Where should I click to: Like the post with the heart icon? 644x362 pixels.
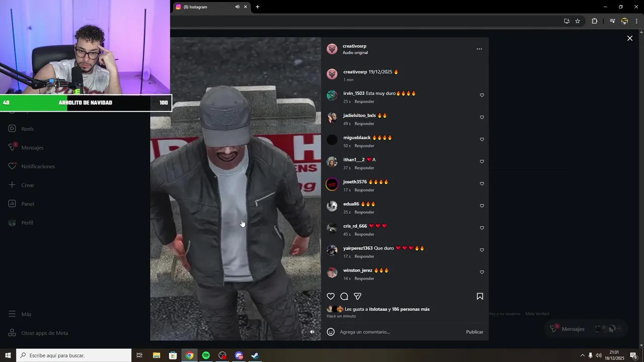331,297
